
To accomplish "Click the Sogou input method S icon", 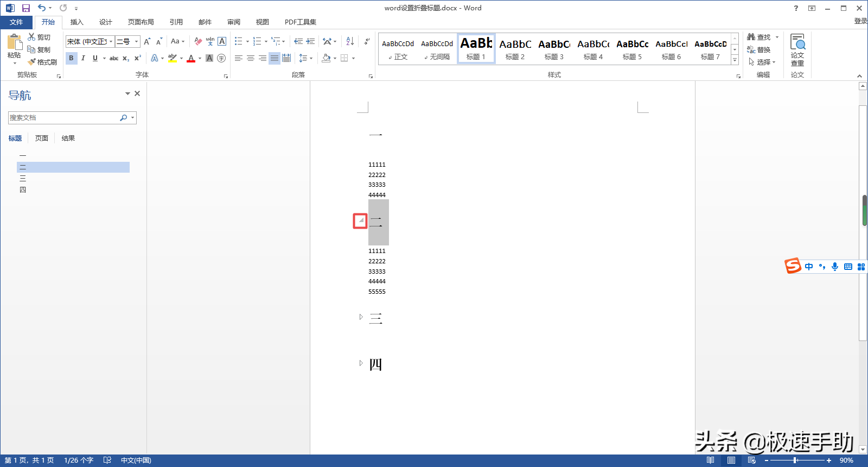I will pos(793,266).
